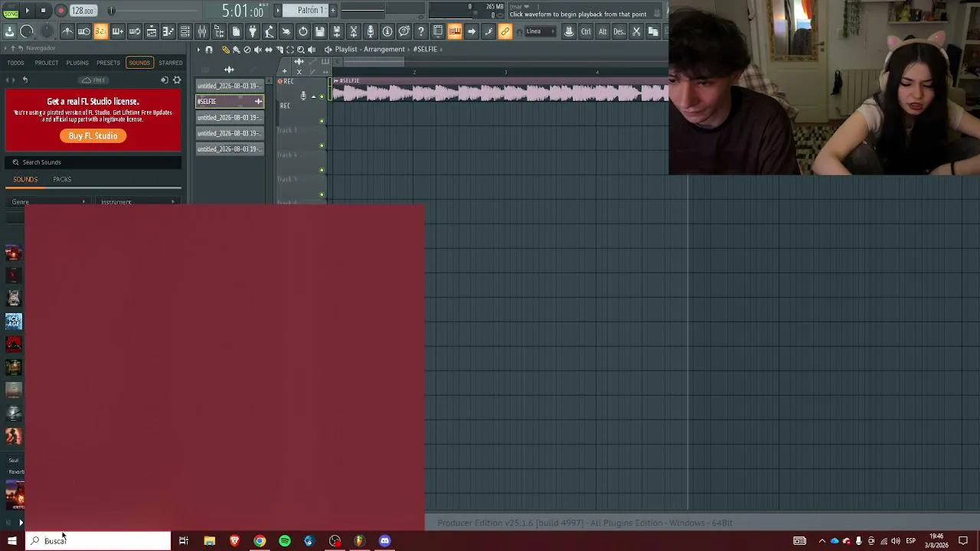980x551 pixels.
Task: Switch to the PROJECT browser tab
Action: pos(47,63)
